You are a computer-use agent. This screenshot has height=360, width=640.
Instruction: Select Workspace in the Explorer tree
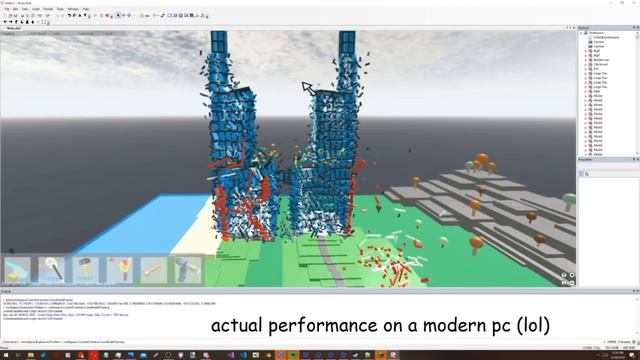point(596,33)
